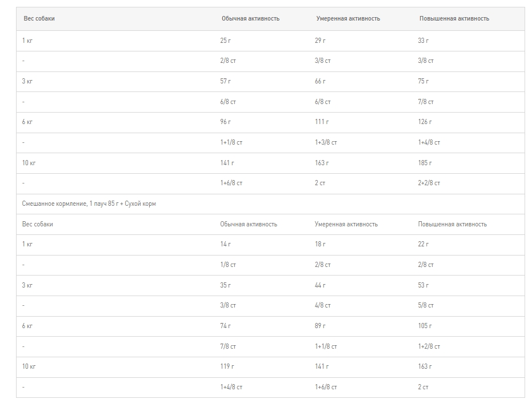Viewport: 532px width, 403px height.
Task: Select the '111 г' cell
Action: click(322, 122)
